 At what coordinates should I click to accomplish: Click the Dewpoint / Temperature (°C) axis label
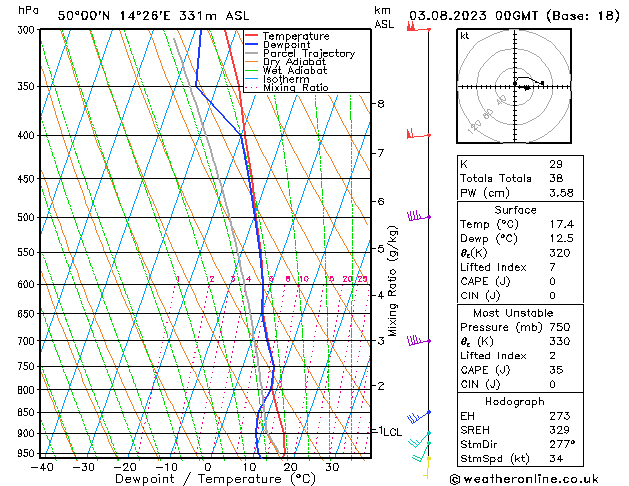coord(215,479)
